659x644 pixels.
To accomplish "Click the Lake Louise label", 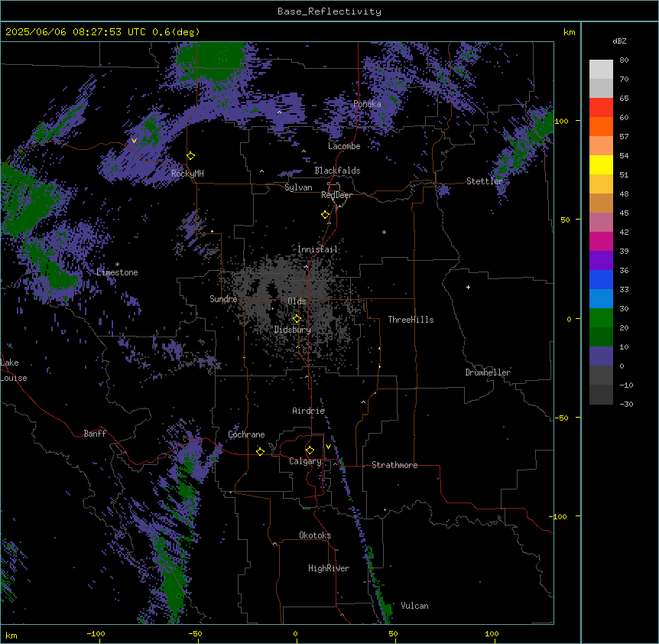I will point(14,370).
